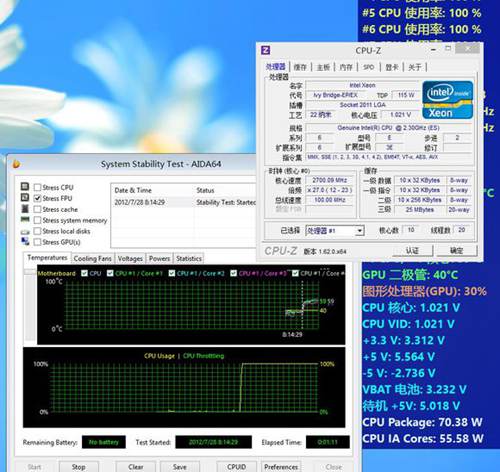This screenshot has height=472, width=500.
Task: Open the 处理器 #1 selection dropdown in CPU-Z
Action: coord(335,231)
